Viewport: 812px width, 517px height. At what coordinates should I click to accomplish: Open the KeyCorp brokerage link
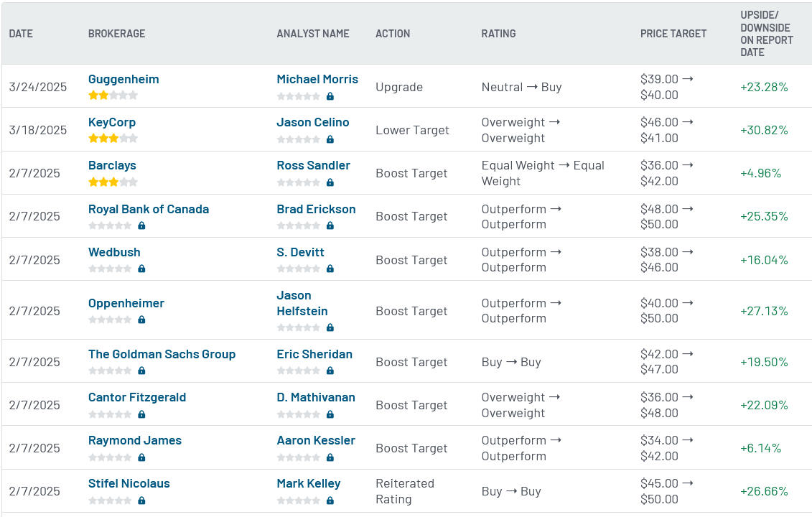112,122
